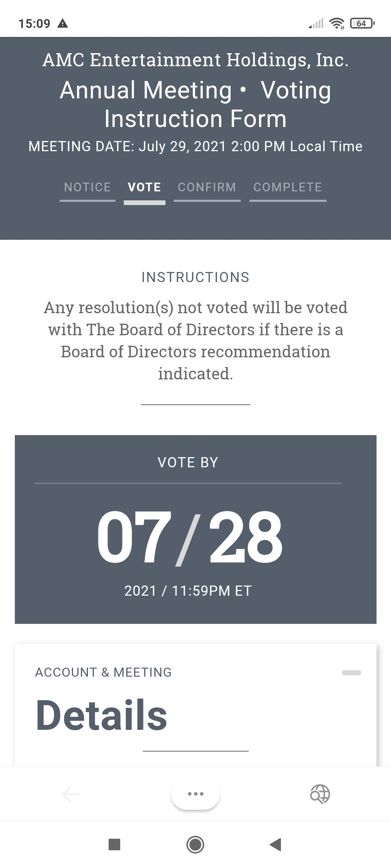Screen dimensions: 391x868
Task: Open the three-dots browser menu
Action: [195, 794]
